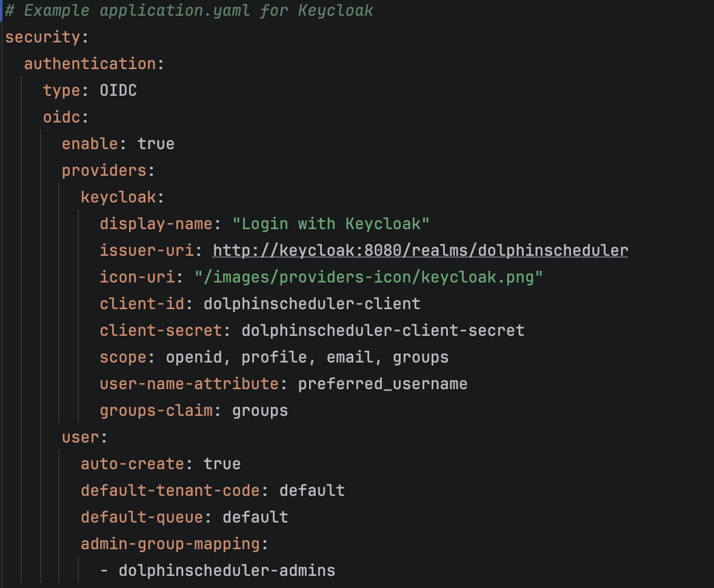Viewport: 714px width, 588px height.
Task: Click the comment line about application.yaml
Action: tap(189, 11)
